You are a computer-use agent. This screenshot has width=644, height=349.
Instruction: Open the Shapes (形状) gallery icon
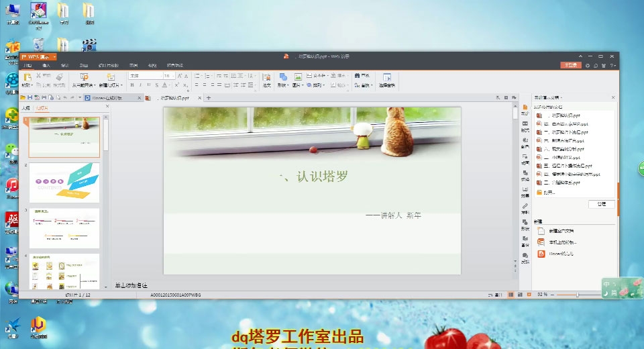click(x=283, y=77)
